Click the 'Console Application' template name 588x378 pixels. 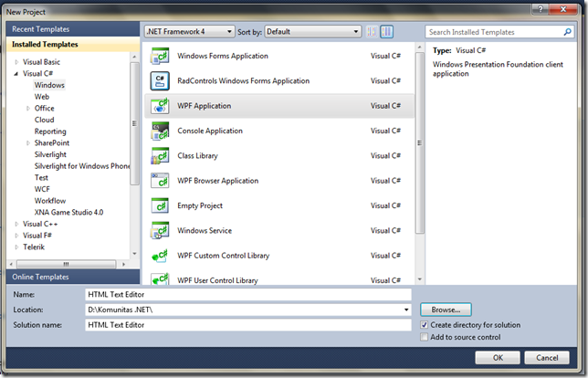(x=210, y=131)
